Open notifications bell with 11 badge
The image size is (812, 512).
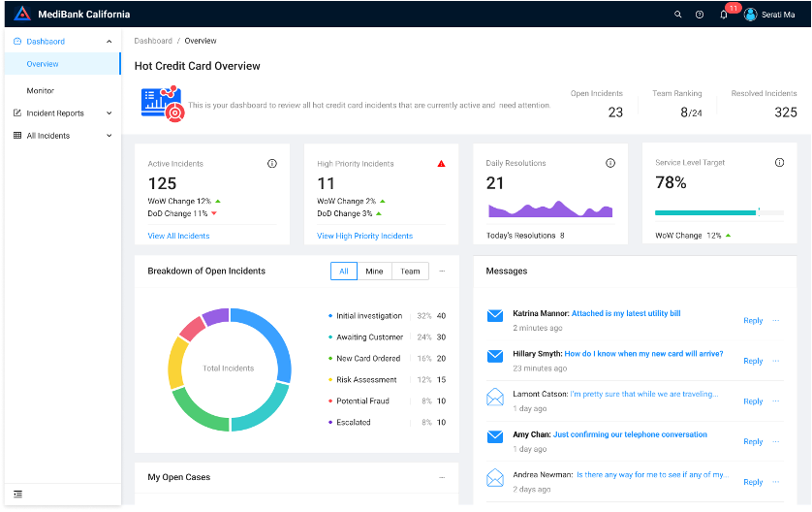724,15
